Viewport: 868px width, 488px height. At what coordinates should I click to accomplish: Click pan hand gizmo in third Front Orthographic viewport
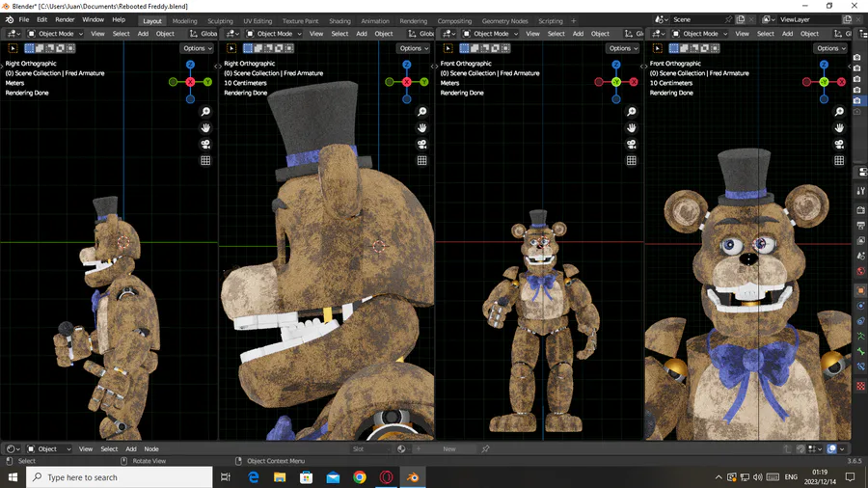tap(631, 128)
